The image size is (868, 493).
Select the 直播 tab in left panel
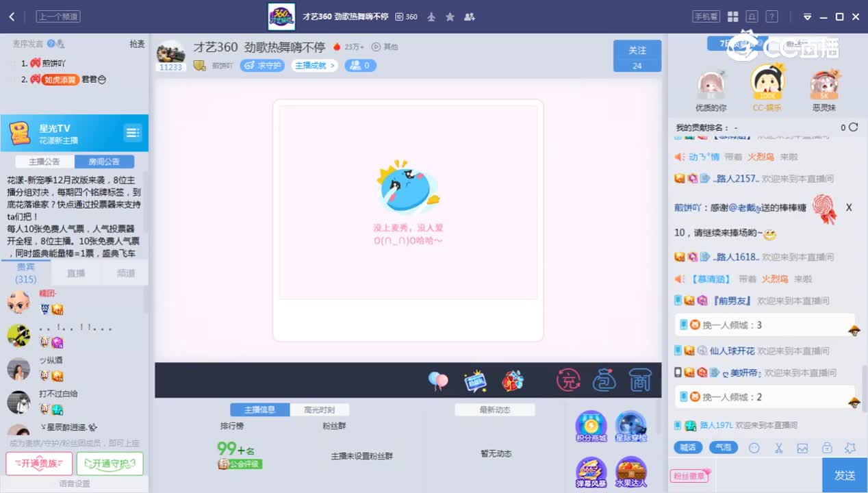76,273
